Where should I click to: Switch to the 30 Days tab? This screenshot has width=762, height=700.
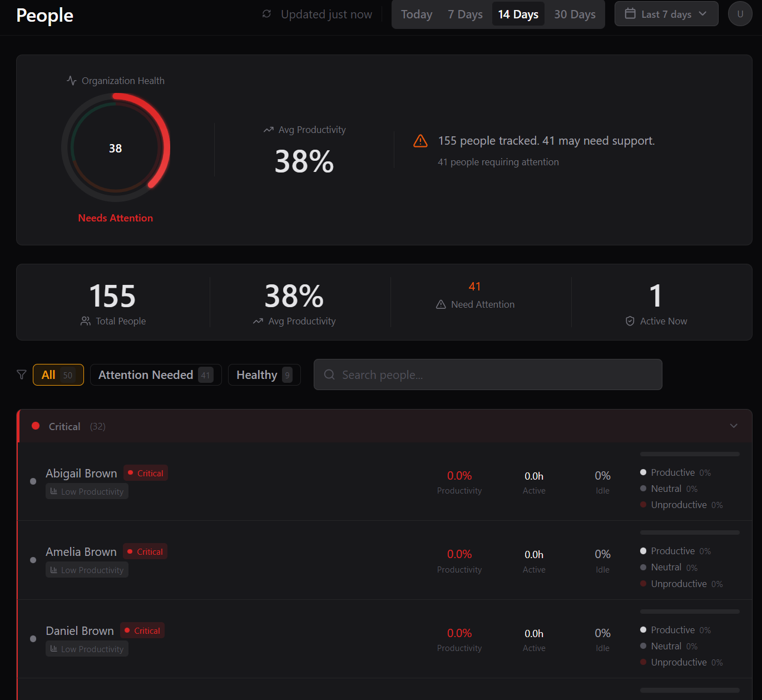click(575, 14)
